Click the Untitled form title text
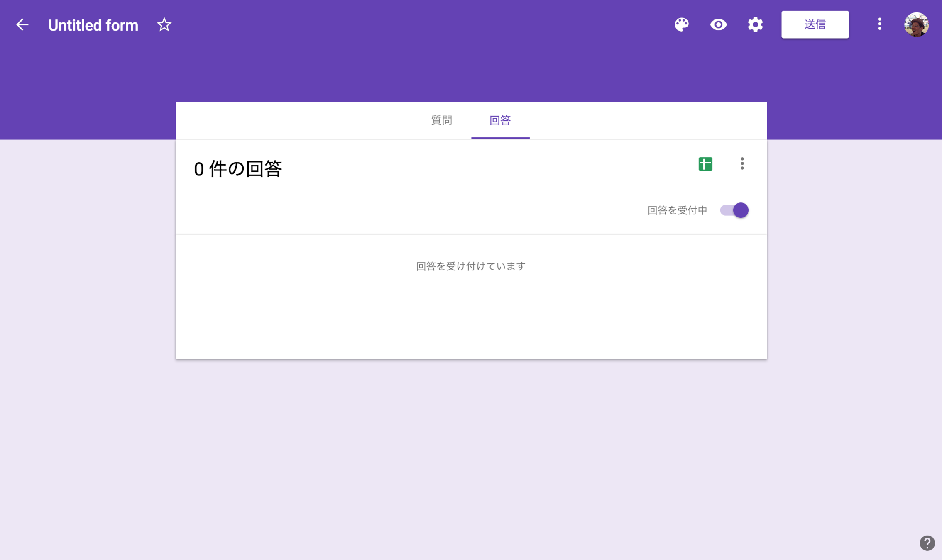The height and width of the screenshot is (560, 942). (x=93, y=25)
